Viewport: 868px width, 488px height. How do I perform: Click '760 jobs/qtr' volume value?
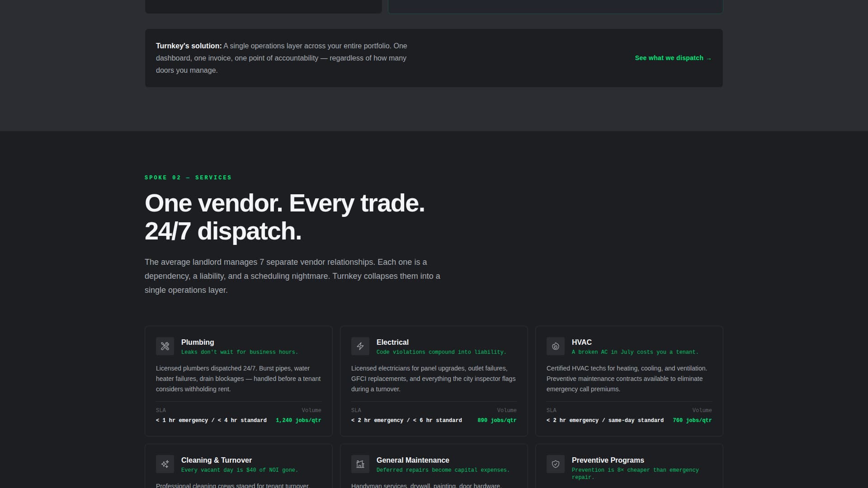tap(692, 420)
